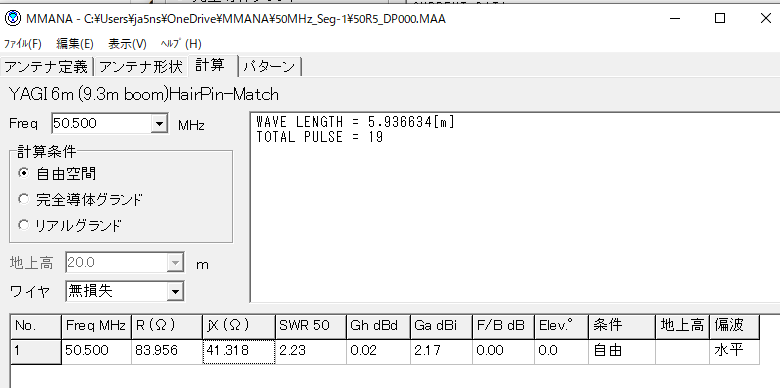Click the 41.318 reactance cell
The height and width of the screenshot is (388, 780).
(x=239, y=351)
